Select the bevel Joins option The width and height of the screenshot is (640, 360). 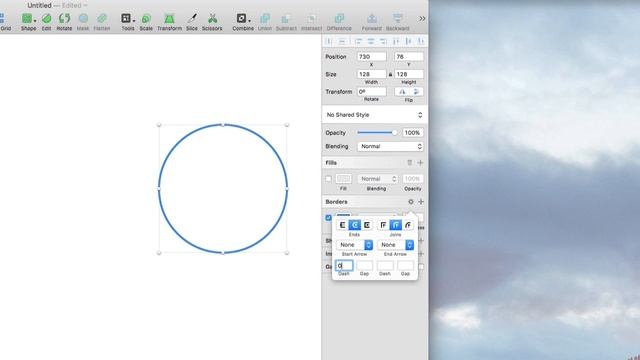click(x=408, y=225)
